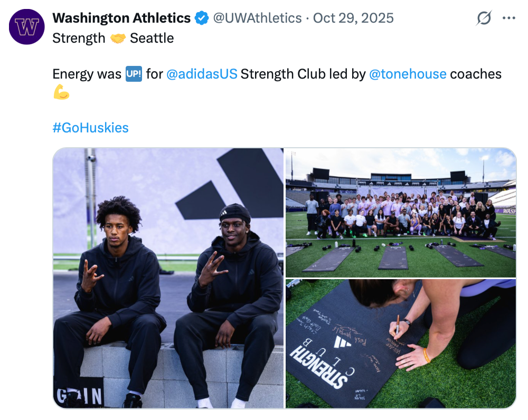Visit the @tonehouse mention link
The height and width of the screenshot is (420, 528).
click(408, 74)
